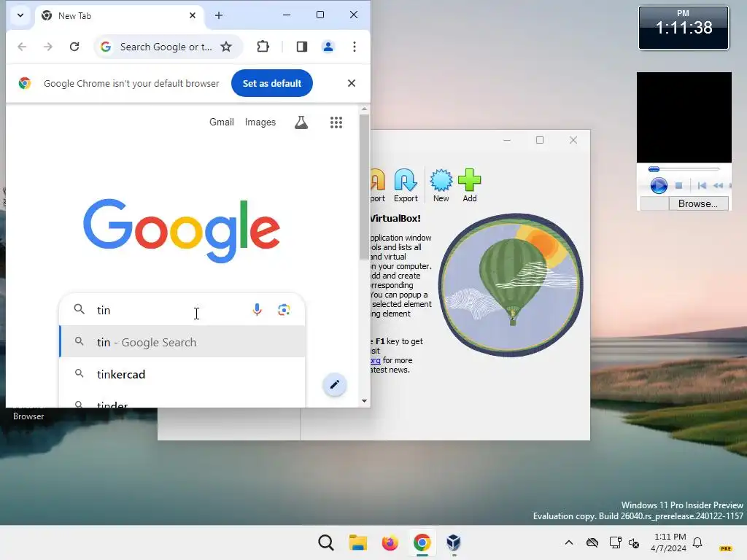
Task: Click Import icon in VirtualBox
Action: coord(377,186)
